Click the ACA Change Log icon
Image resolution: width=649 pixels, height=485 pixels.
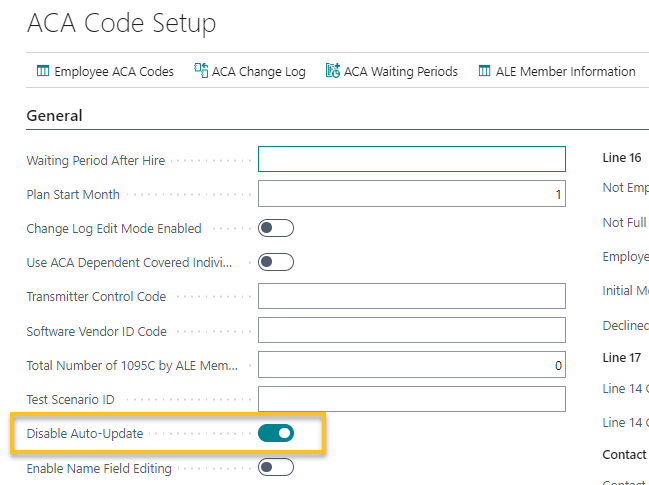point(202,71)
